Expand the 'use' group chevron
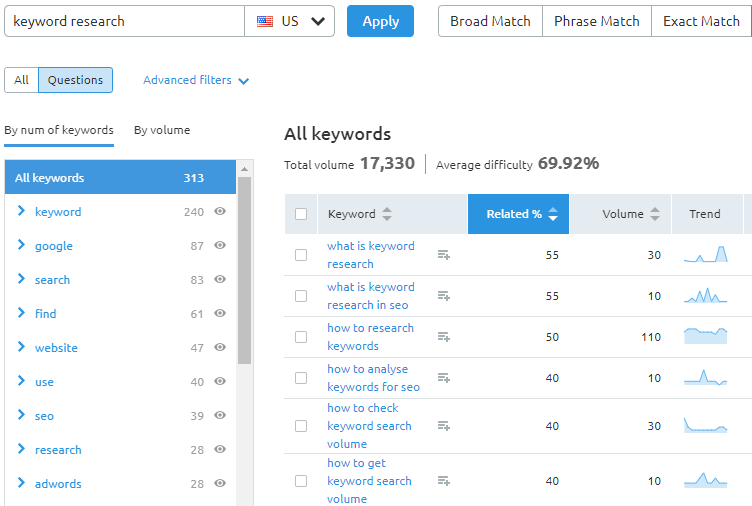The height and width of the screenshot is (506, 752). pyautogui.click(x=21, y=381)
